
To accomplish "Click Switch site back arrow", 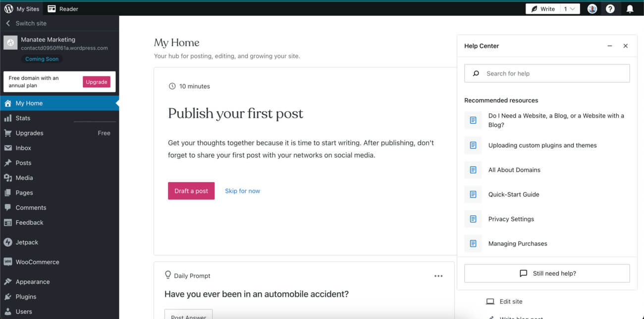I will (x=8, y=23).
